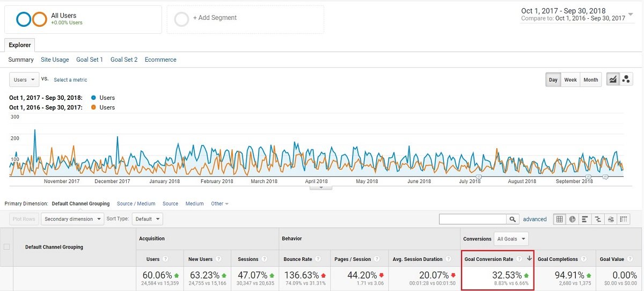Choose Source primary dimension
Image resolution: width=644 pixels, height=291 pixels.
pos(170,203)
